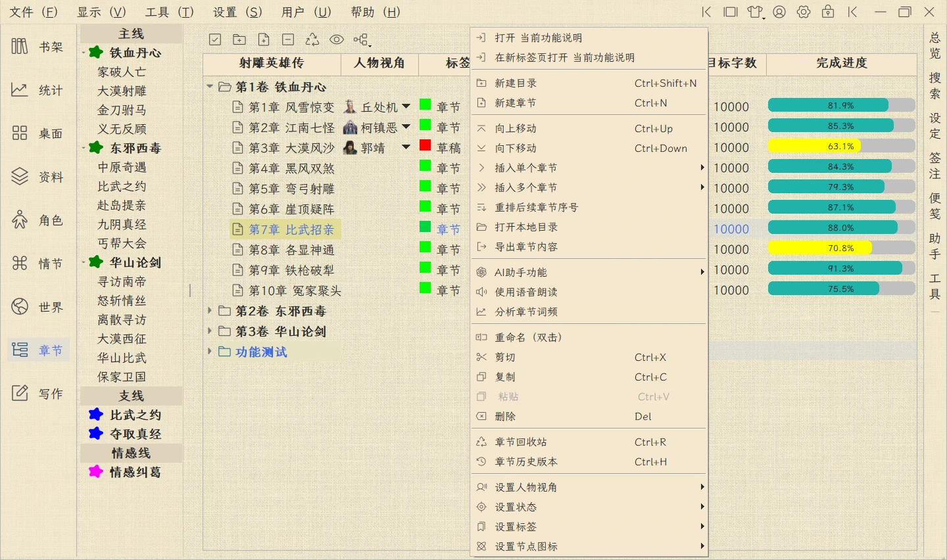Open the 助手 assistant right panel button
The height and width of the screenshot is (560, 947).
pyautogui.click(x=935, y=246)
